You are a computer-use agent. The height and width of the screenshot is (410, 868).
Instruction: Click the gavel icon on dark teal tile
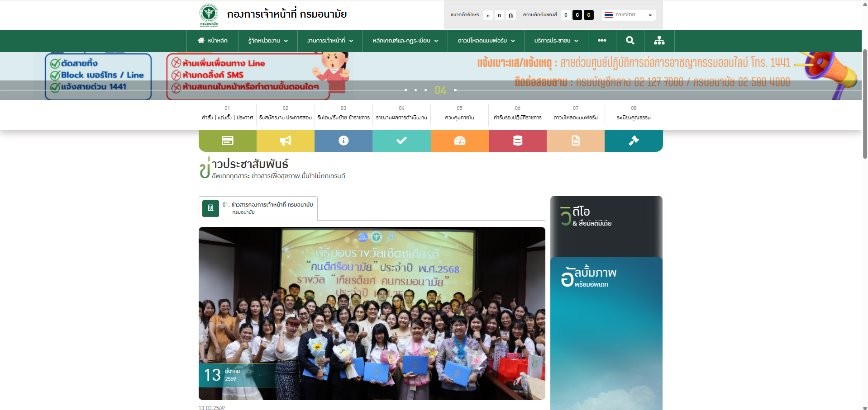pos(634,141)
